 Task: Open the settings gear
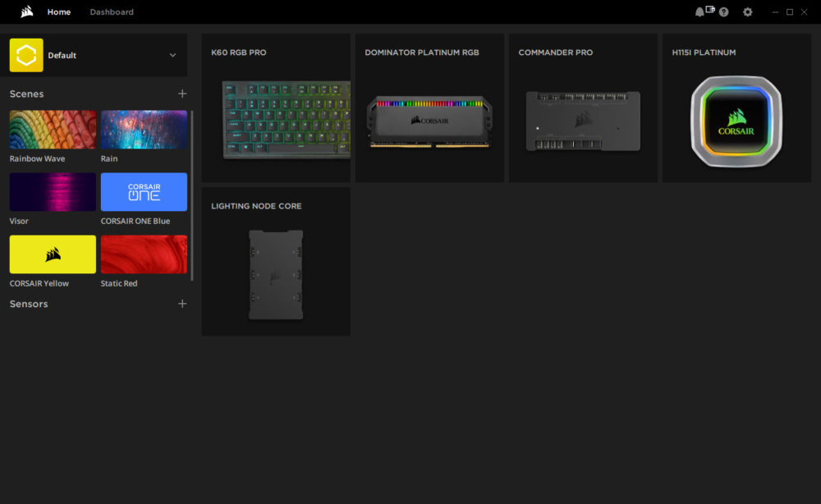[748, 12]
